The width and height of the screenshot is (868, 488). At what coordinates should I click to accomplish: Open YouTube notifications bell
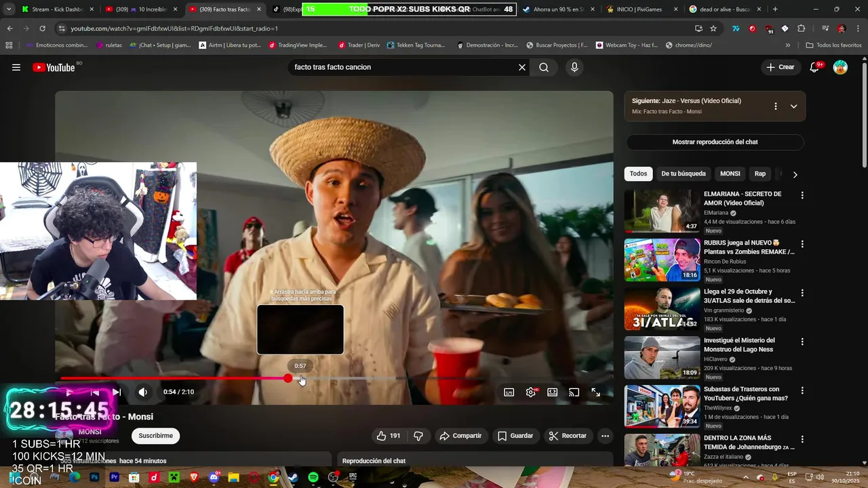[x=815, y=67]
